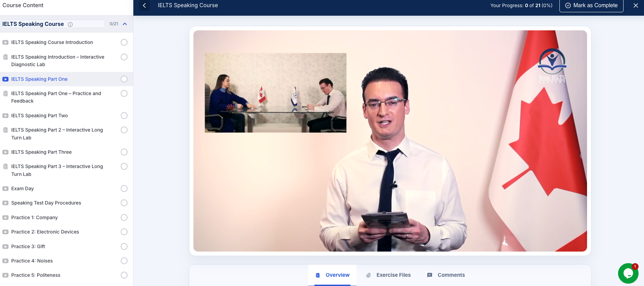Click the Exercise Files paperclip icon
Screen dimensions: 644x286
coord(368,275)
